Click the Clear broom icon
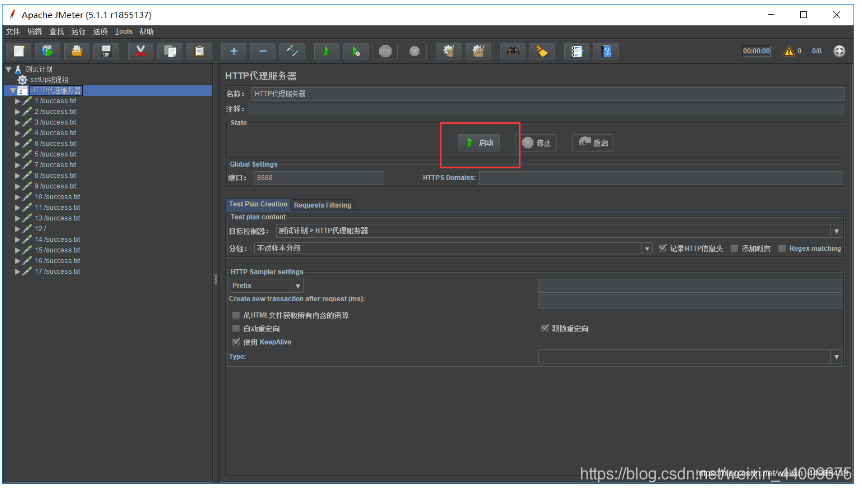862x493 pixels. click(x=449, y=51)
